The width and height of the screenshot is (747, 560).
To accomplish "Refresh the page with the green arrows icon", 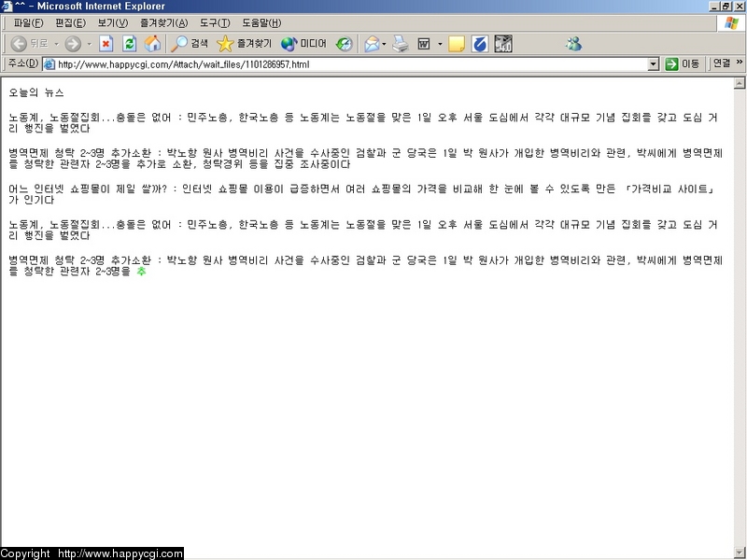I will pos(129,44).
